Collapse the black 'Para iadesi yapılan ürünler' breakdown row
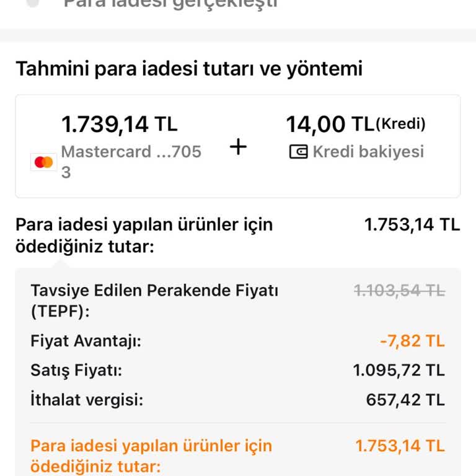The height and width of the screenshot is (476, 476). 144,236
